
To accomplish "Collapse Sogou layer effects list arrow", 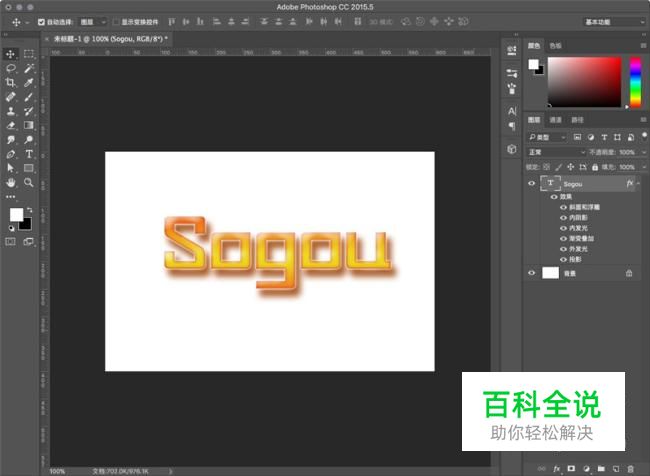I will pos(638,183).
